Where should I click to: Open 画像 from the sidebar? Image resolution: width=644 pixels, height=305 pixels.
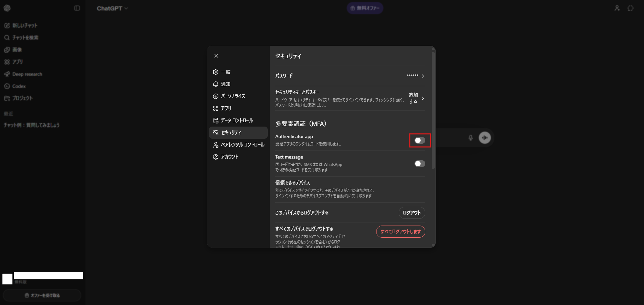[x=17, y=50]
